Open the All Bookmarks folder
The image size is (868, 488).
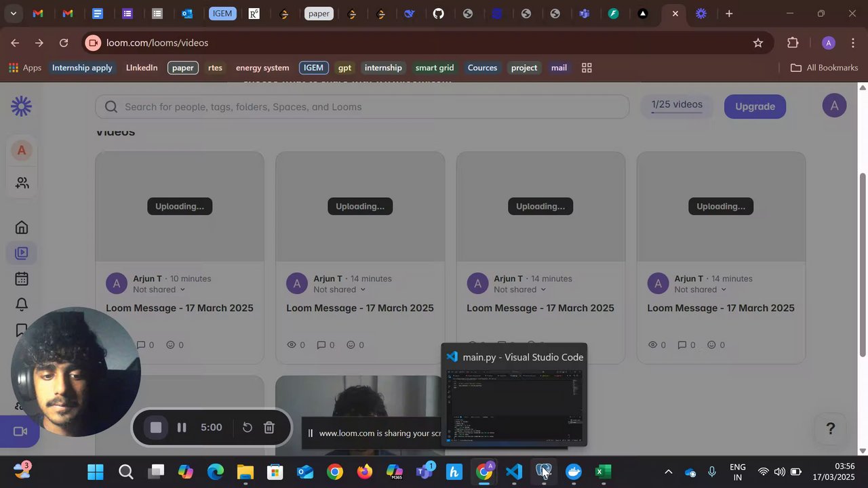coord(825,68)
